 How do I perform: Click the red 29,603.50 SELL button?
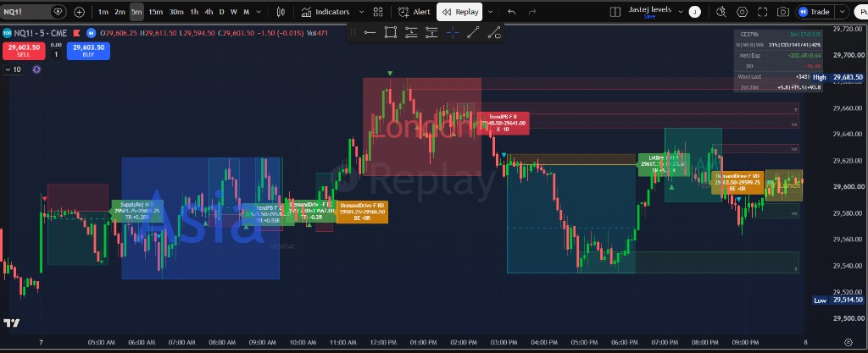coord(23,51)
